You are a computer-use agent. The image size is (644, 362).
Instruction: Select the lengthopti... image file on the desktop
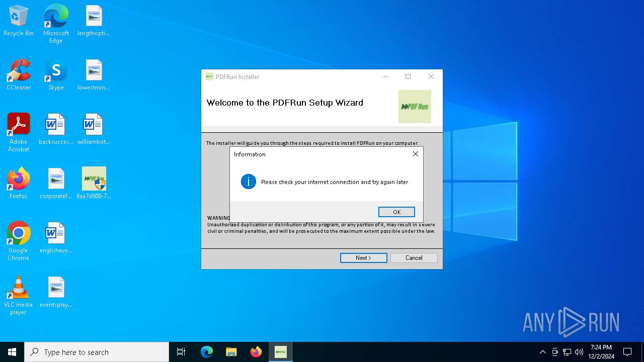pos(94,21)
